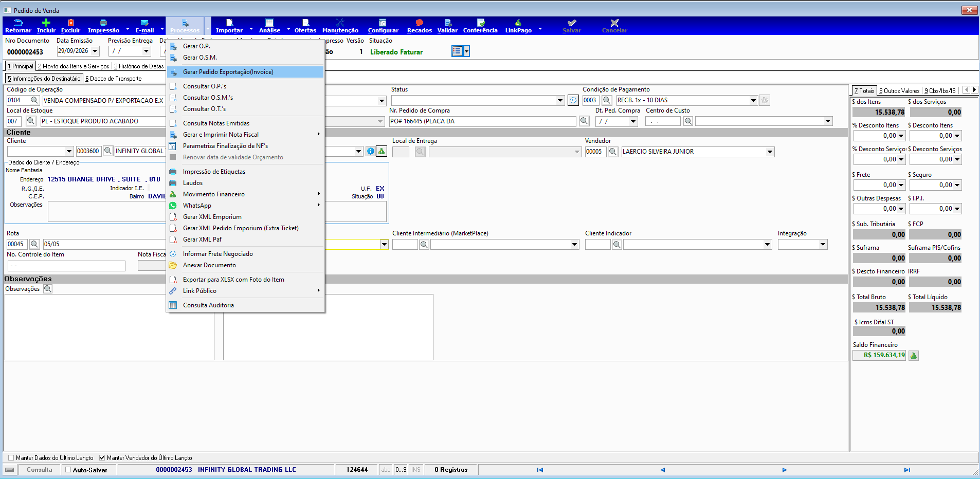
Task: Expand the Data Emissão date dropdown
Action: click(95, 51)
